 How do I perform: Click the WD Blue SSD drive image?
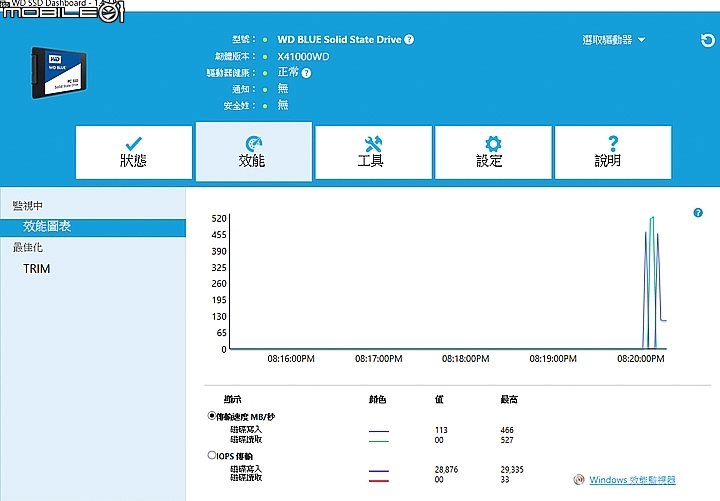point(58,73)
